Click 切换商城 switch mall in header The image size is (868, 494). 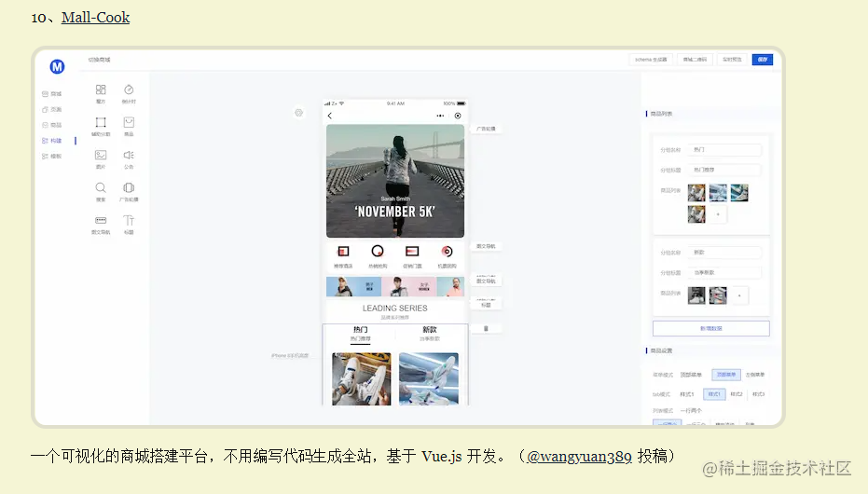coord(99,60)
